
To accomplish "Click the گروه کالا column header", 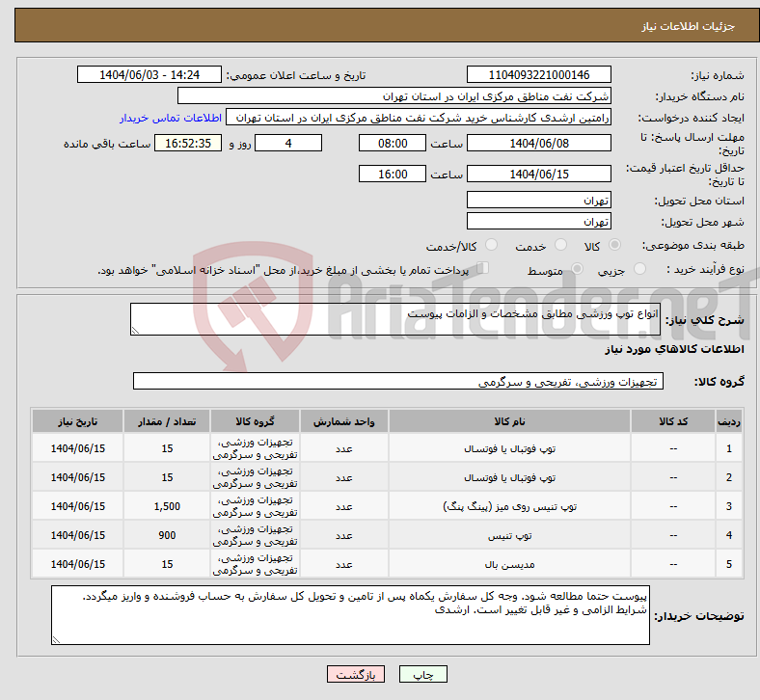I will [255, 421].
